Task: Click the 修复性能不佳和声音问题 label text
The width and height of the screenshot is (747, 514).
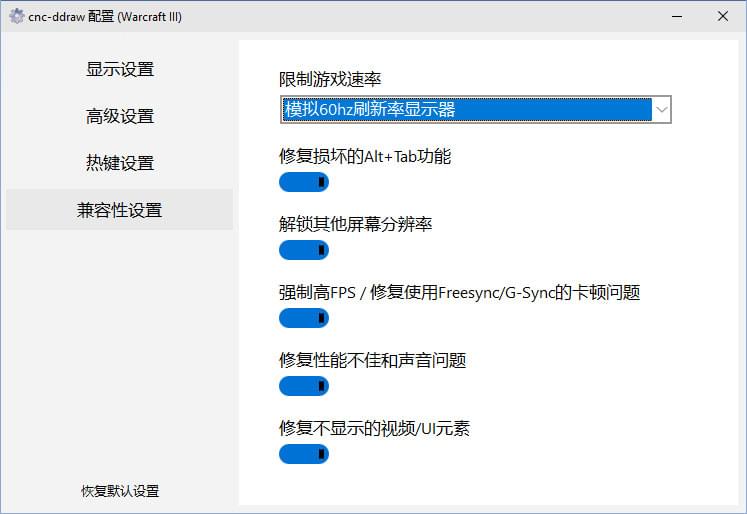Action: pos(372,360)
